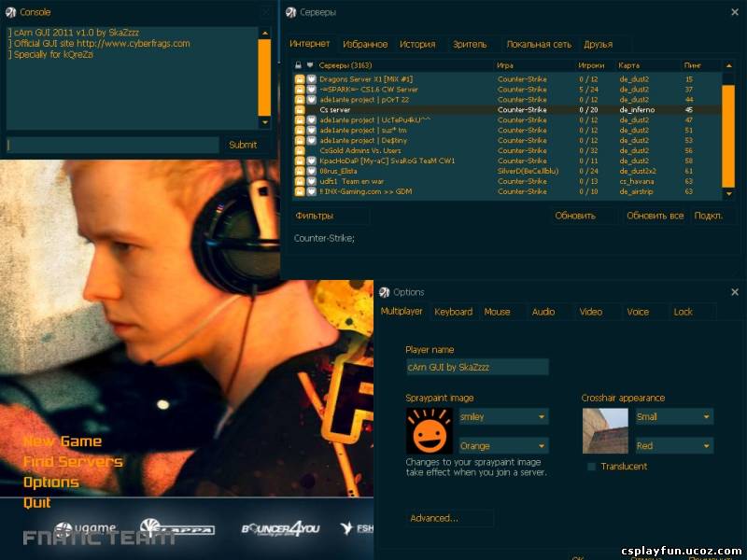This screenshot has width=747, height=560.
Task: Sort the server list by the Игроки column
Action: click(x=591, y=65)
